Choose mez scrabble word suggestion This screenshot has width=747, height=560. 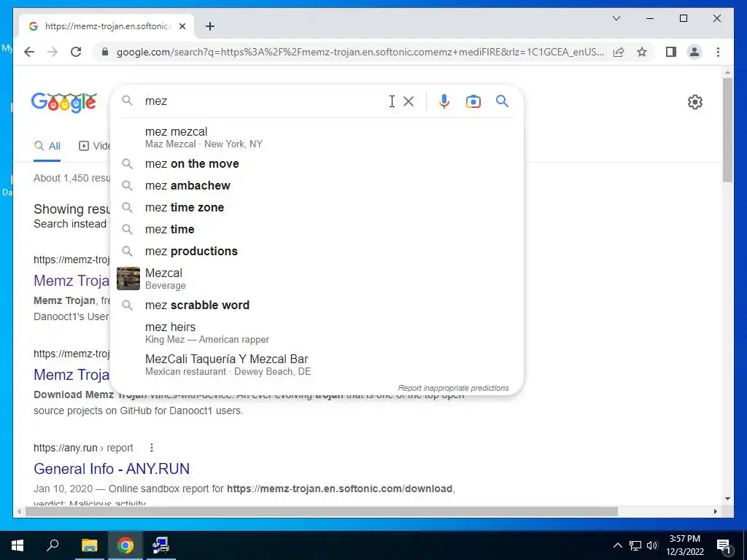[x=317, y=306]
